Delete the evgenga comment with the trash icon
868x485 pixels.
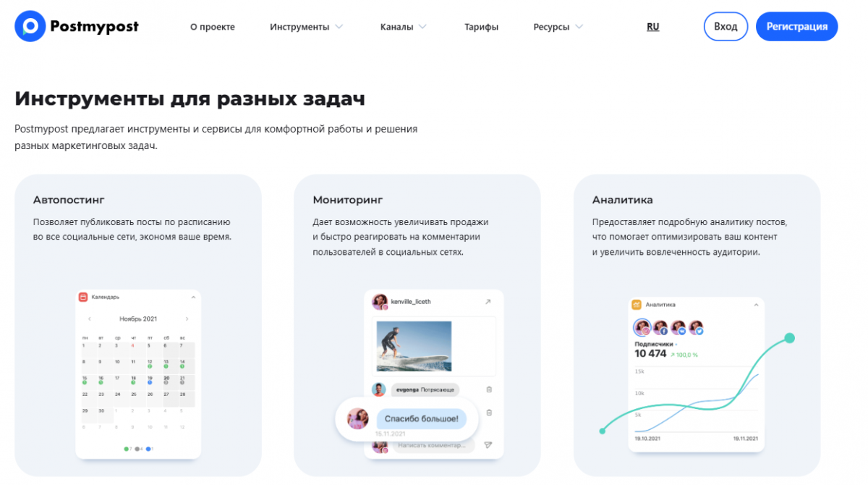(x=489, y=389)
